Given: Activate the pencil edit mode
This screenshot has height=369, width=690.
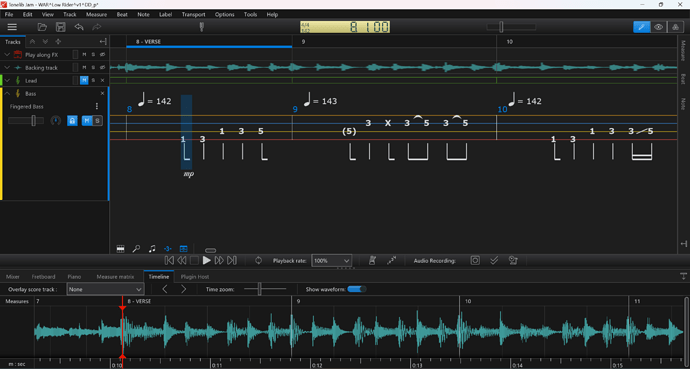Looking at the screenshot, I should (642, 27).
